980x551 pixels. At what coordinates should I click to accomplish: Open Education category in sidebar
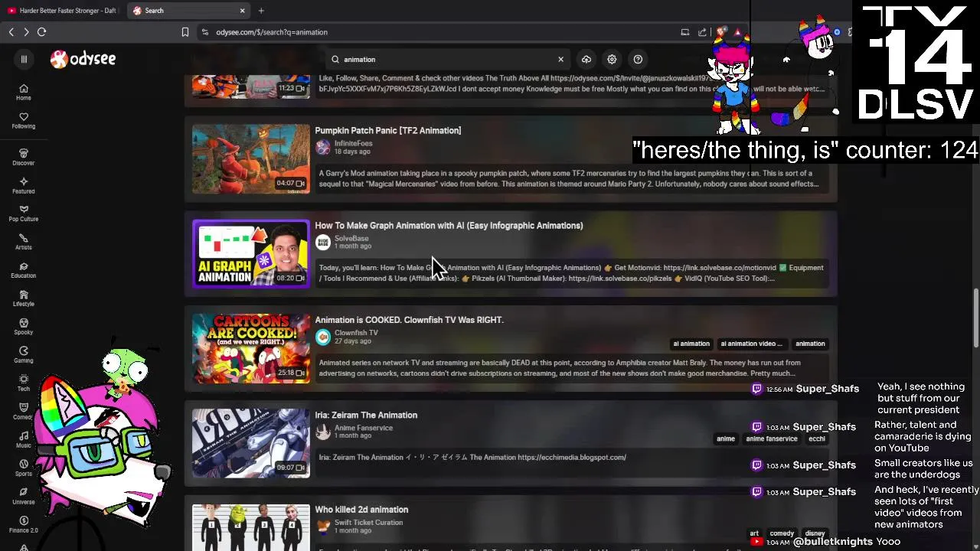(x=24, y=270)
